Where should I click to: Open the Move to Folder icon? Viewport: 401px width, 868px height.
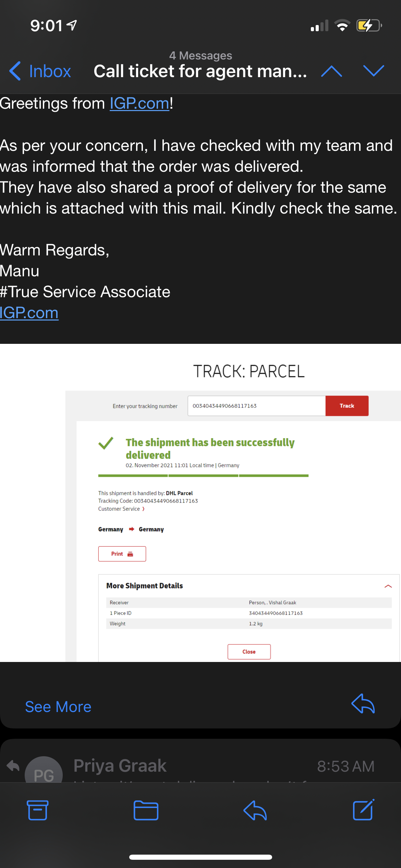click(146, 810)
